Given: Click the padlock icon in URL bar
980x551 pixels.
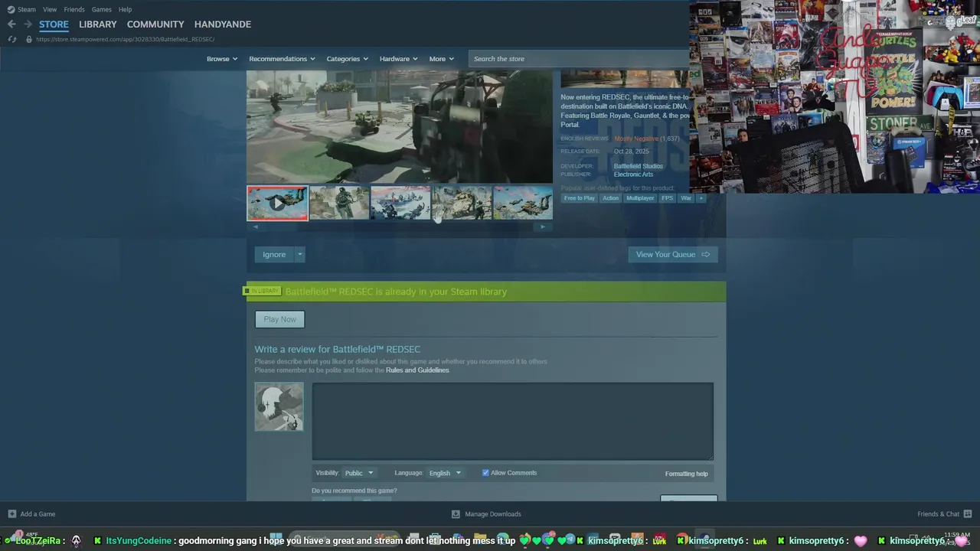Looking at the screenshot, I should click(29, 39).
